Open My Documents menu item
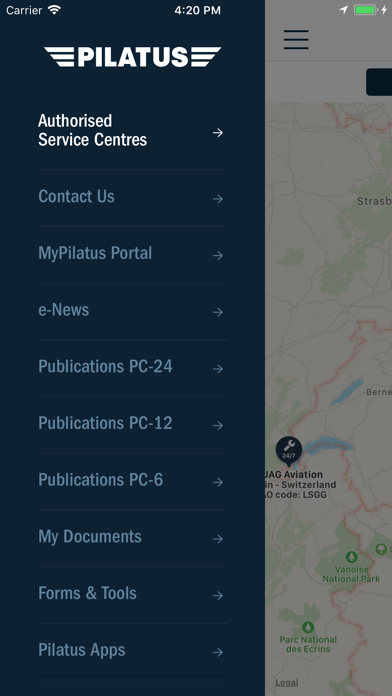The height and width of the screenshot is (696, 392). point(132,537)
